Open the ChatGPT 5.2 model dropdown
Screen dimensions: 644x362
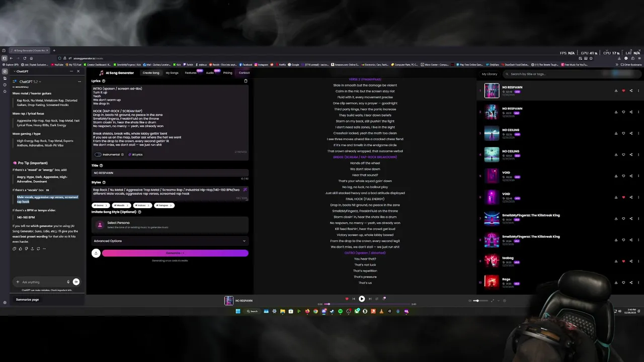[x=30, y=81]
